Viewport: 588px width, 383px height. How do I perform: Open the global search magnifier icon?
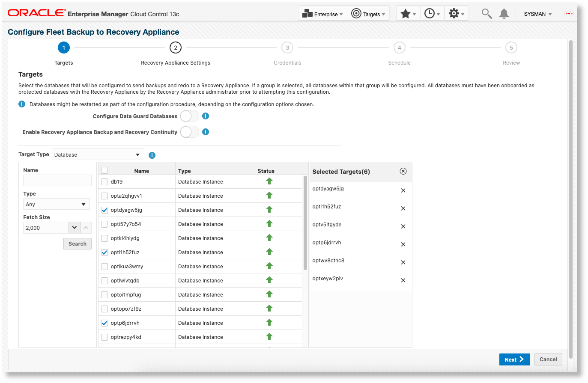pos(486,13)
